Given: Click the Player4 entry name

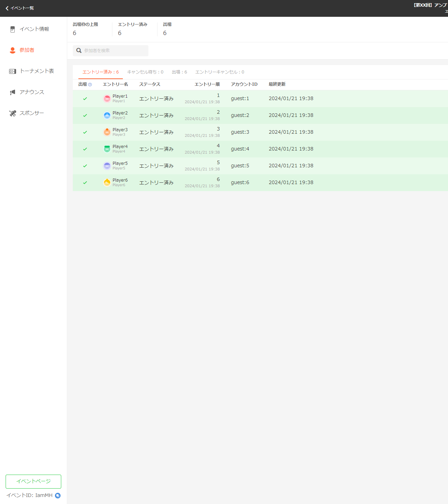Looking at the screenshot, I should [120, 147].
